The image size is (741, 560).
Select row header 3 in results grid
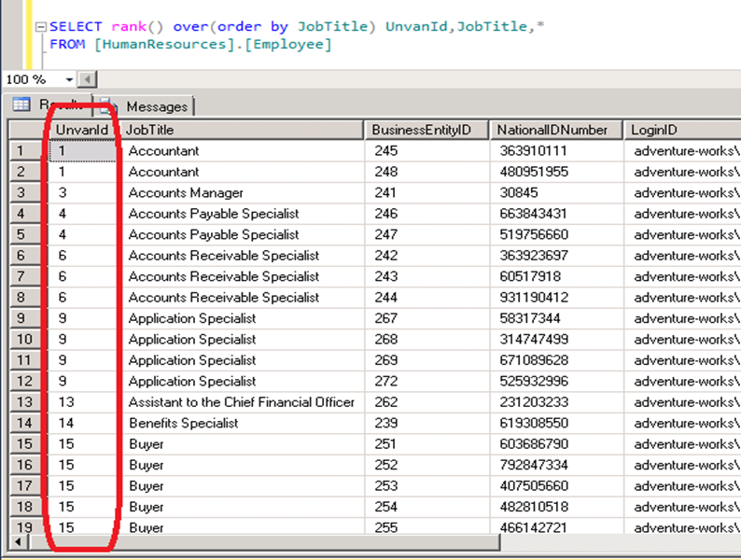click(x=24, y=193)
